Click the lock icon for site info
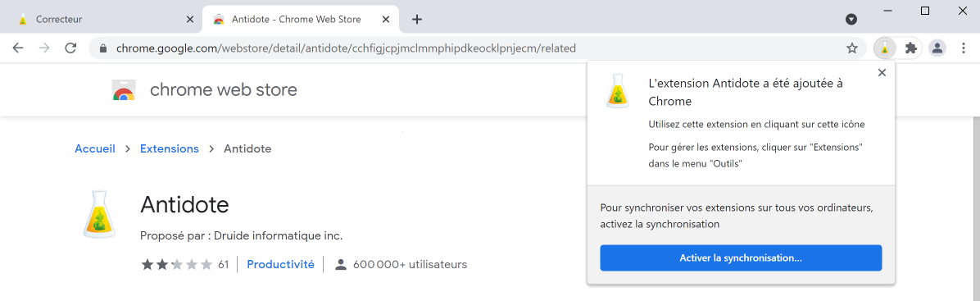The width and height of the screenshot is (980, 301). (103, 48)
